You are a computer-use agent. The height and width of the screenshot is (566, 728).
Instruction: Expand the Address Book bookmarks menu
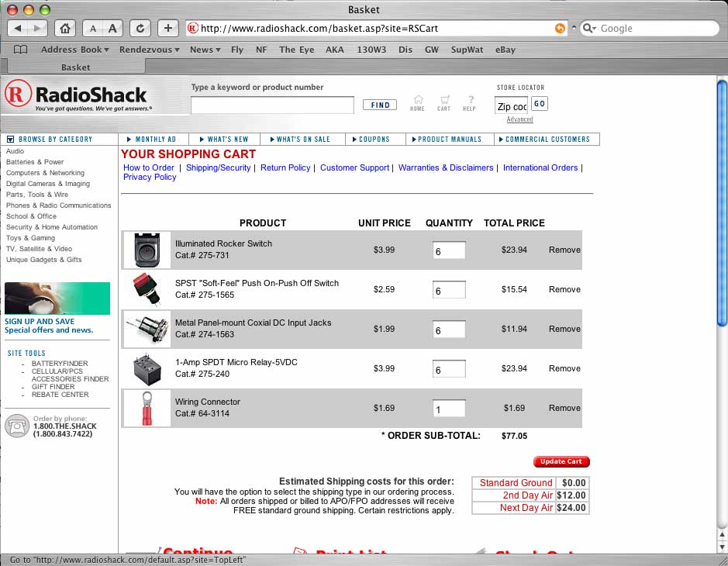click(74, 50)
